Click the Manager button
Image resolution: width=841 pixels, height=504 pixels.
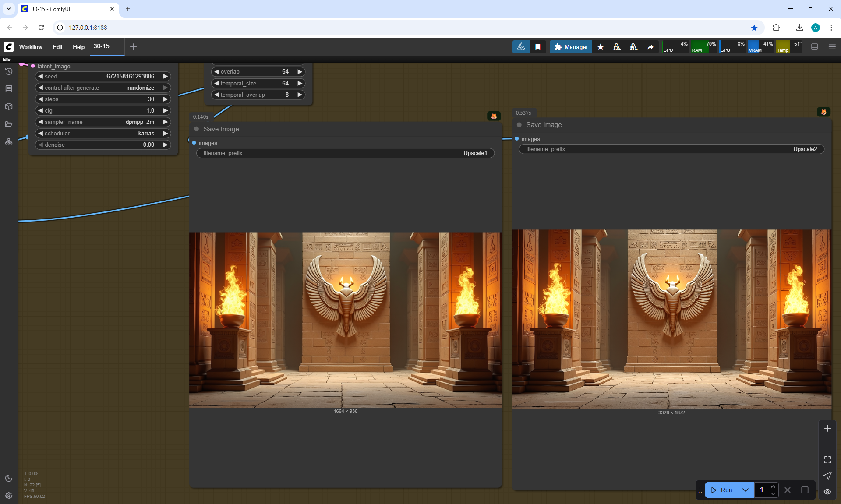tap(571, 47)
